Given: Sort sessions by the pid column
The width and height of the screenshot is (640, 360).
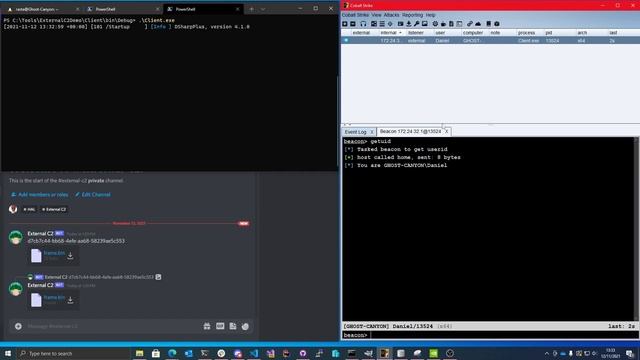Looking at the screenshot, I should (549, 33).
